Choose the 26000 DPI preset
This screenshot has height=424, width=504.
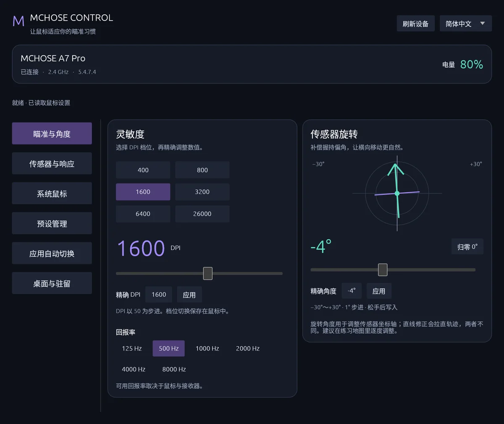coord(202,214)
